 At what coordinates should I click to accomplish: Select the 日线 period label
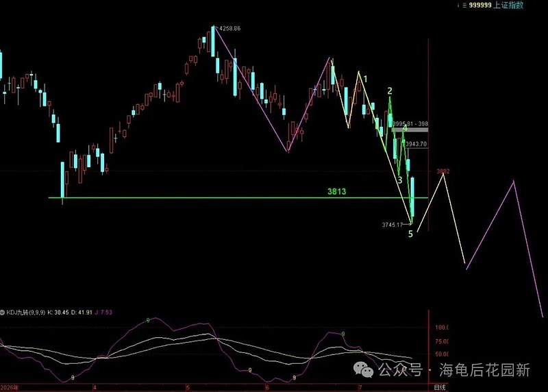(440, 387)
